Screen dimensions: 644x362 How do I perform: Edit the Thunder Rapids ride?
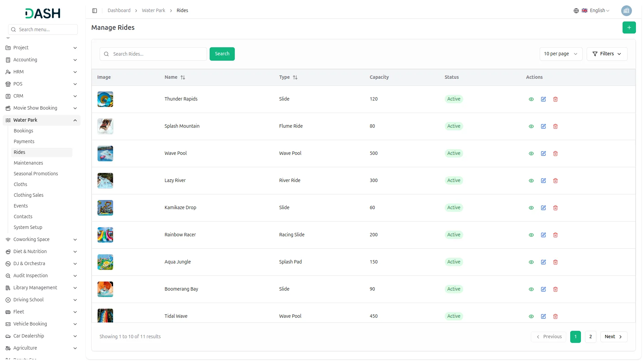pyautogui.click(x=543, y=99)
